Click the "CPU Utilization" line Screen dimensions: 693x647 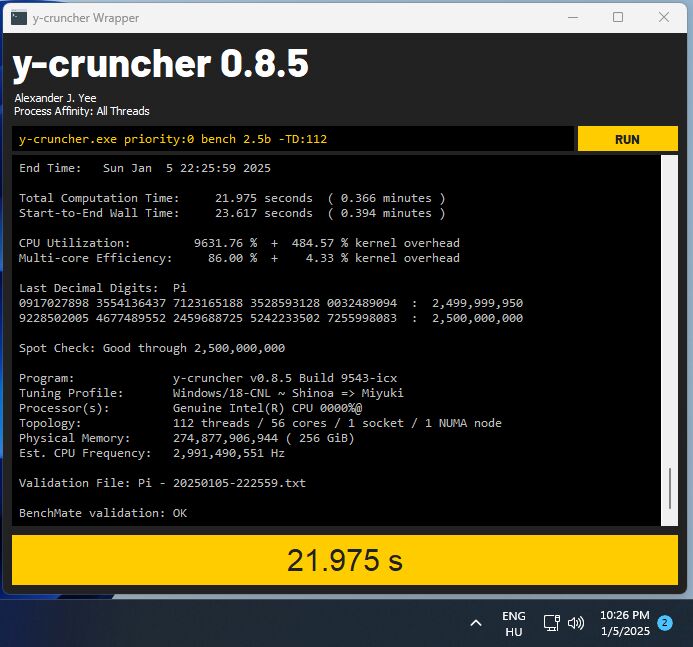239,243
